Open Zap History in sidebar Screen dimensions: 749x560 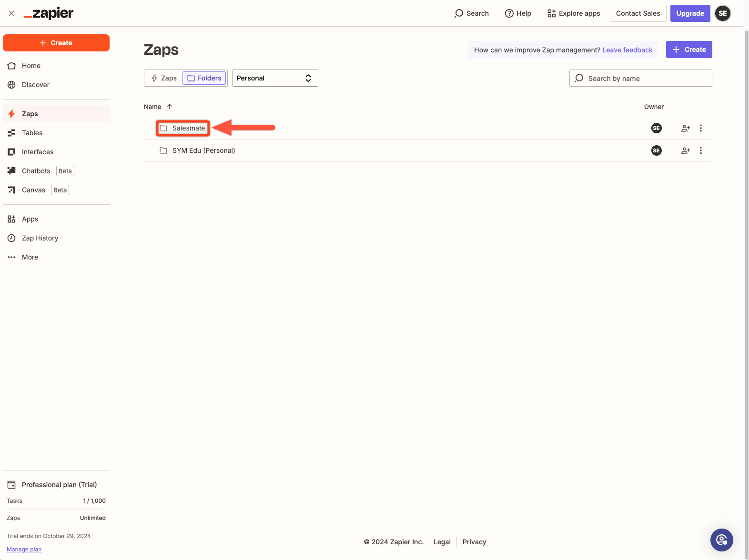(40, 238)
